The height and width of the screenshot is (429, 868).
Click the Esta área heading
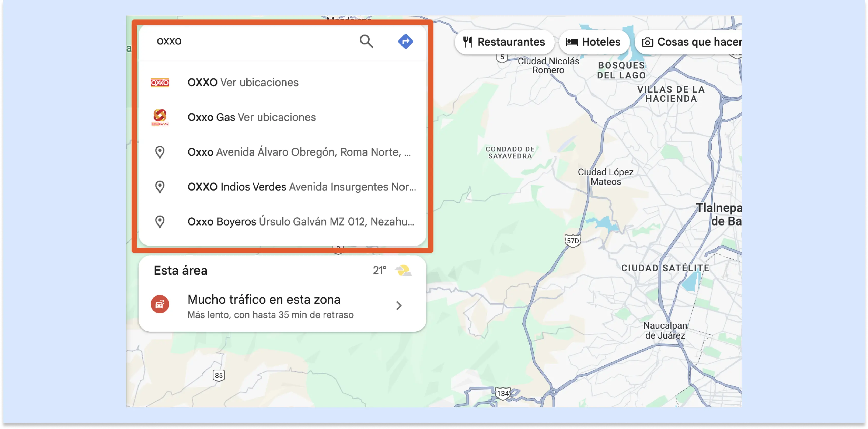[181, 271]
